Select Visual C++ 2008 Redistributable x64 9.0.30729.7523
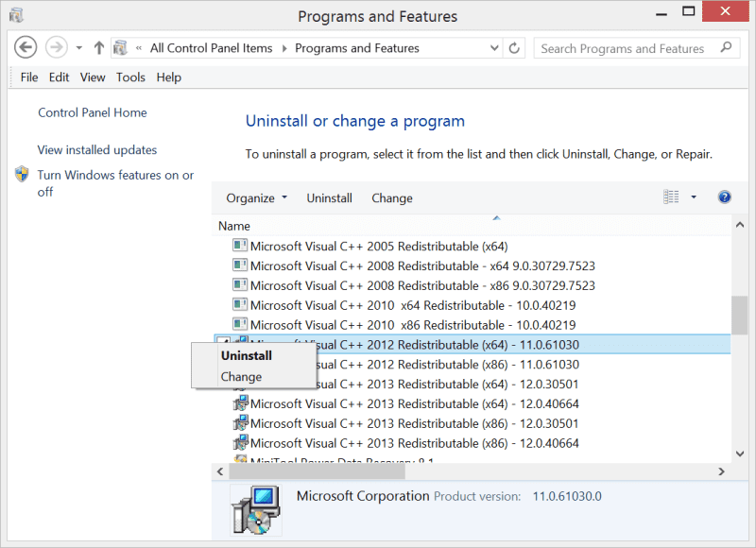Screen dimensions: 756x548 click(x=422, y=266)
